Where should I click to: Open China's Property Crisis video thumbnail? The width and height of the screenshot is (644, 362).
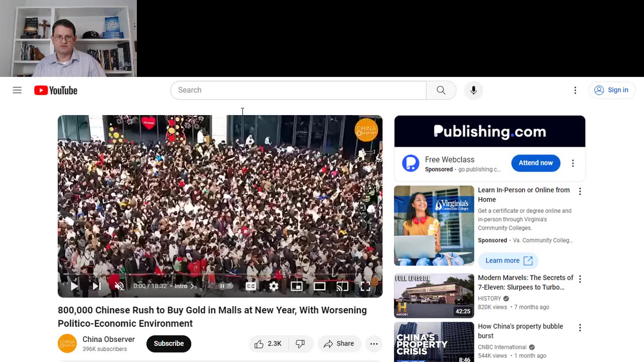[x=434, y=342]
